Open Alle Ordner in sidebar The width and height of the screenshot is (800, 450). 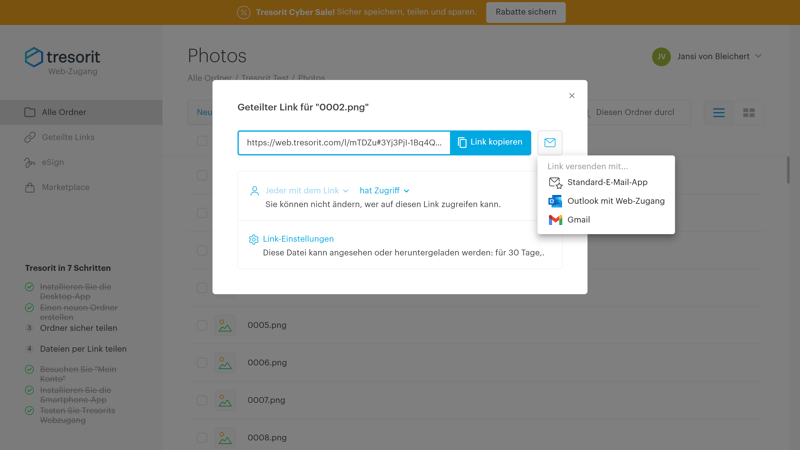coord(81,112)
